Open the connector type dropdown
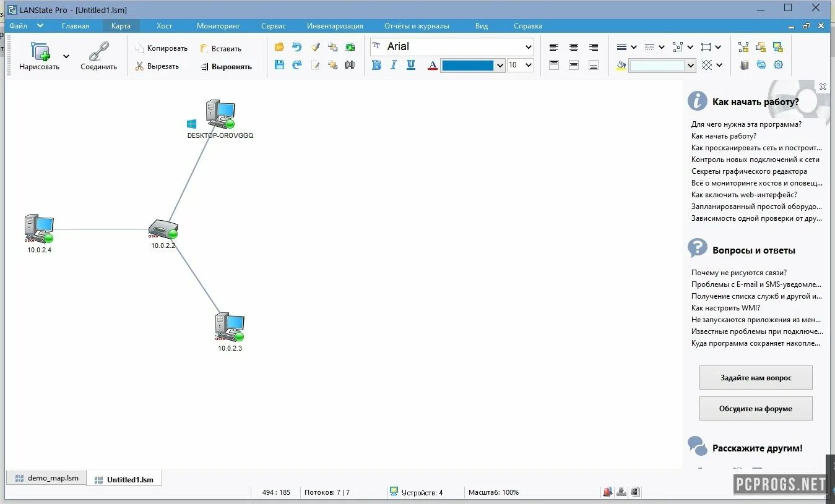The height and width of the screenshot is (504, 835). (690, 47)
